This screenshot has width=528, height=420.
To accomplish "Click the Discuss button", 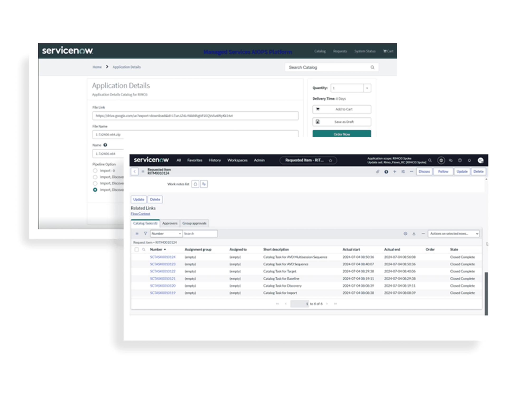I will [424, 171].
